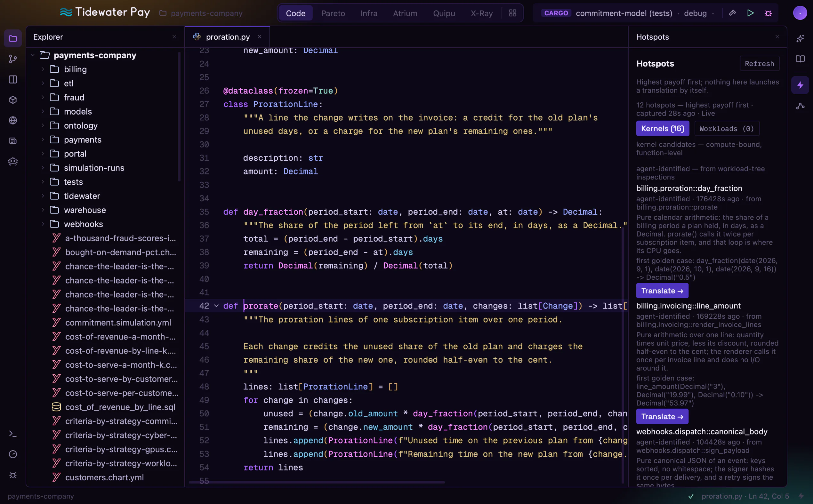813x504 pixels.
Task: Translate the day_fraction hotspot
Action: [x=662, y=291]
